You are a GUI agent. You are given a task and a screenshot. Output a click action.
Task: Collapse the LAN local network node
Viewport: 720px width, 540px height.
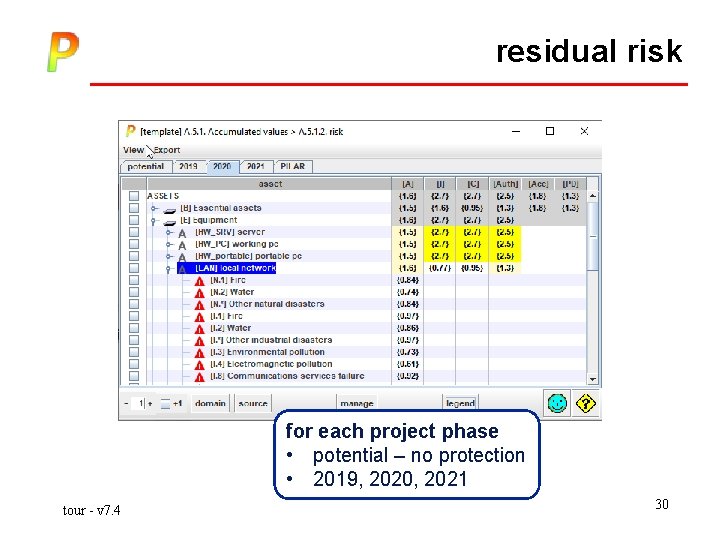click(x=169, y=269)
